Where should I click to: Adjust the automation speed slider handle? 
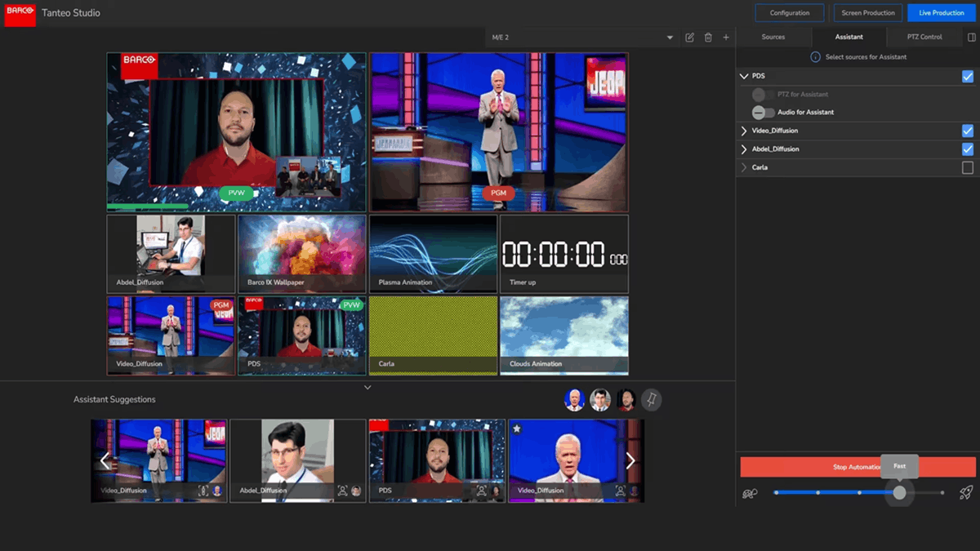899,492
